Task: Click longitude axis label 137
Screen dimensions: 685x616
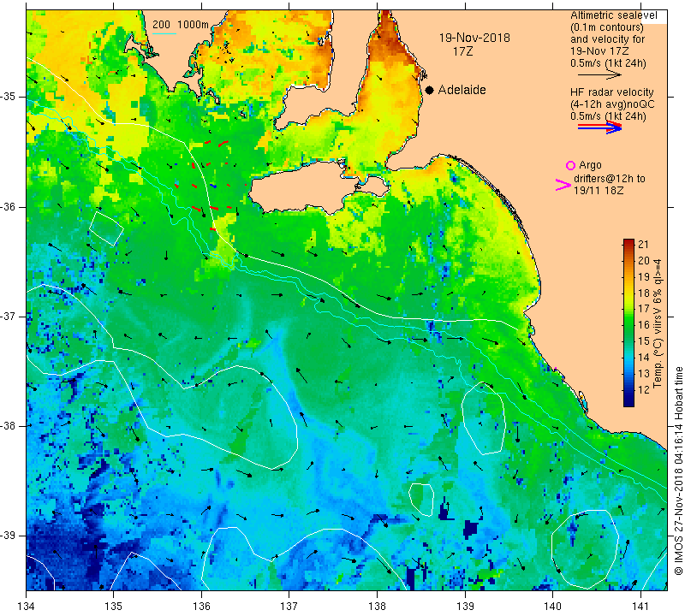Action: coord(289,607)
